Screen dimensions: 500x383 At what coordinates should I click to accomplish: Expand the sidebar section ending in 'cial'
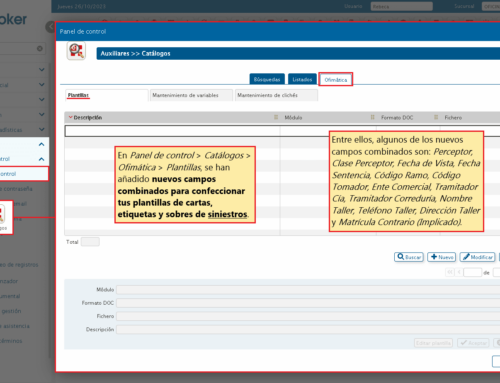point(41,85)
